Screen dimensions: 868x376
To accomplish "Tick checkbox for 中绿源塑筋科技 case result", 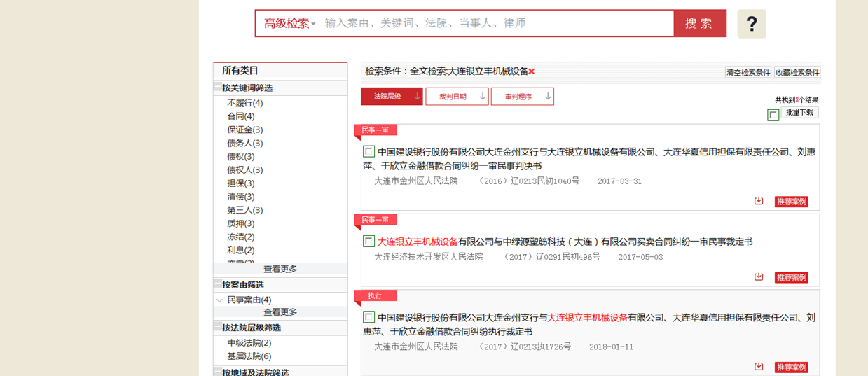I will [x=368, y=242].
